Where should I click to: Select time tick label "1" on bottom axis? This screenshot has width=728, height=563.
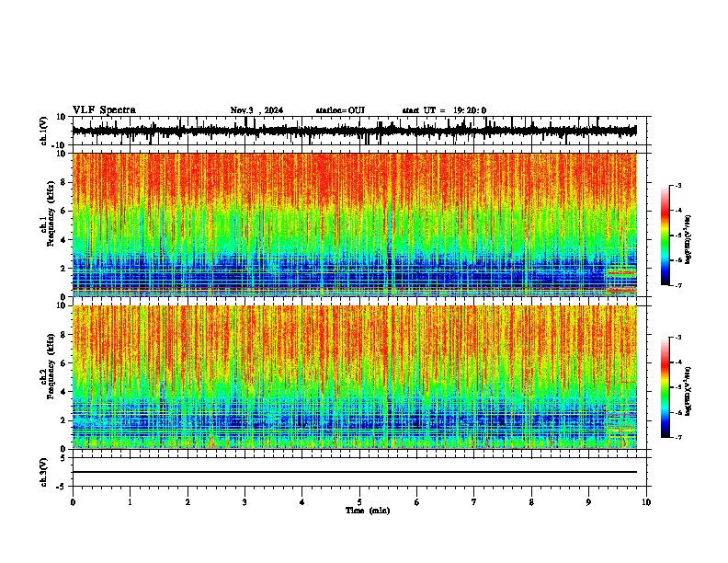pyautogui.click(x=130, y=502)
